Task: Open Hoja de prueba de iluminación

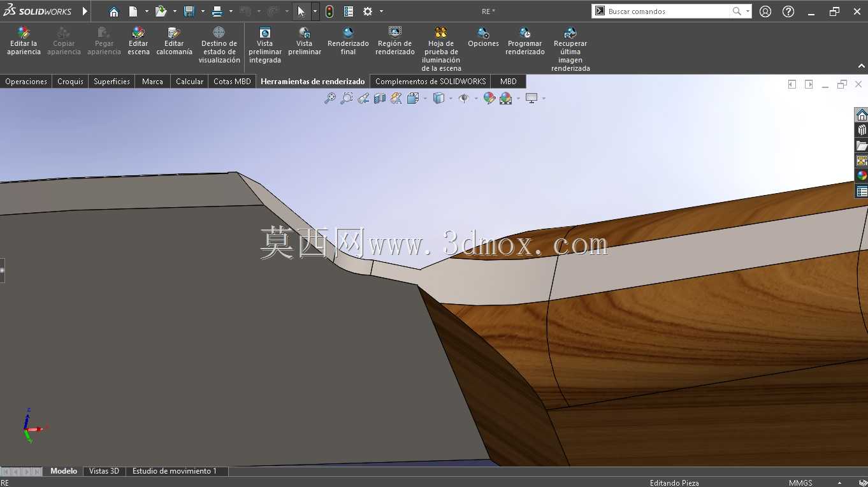Action: pyautogui.click(x=441, y=48)
